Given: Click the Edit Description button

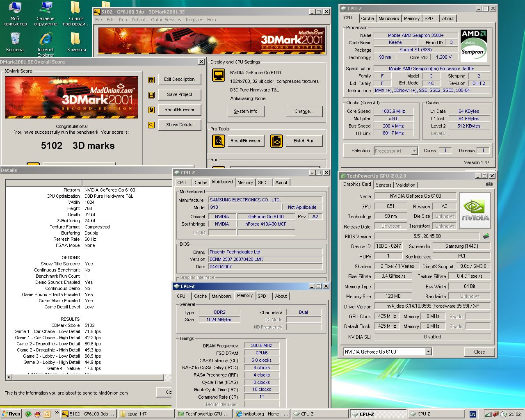Looking at the screenshot, I should (x=180, y=80).
